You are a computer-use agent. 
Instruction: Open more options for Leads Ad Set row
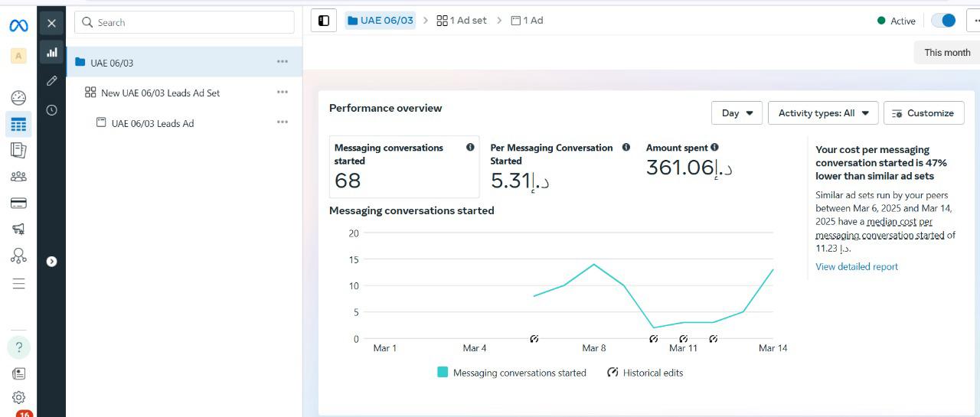click(x=283, y=92)
